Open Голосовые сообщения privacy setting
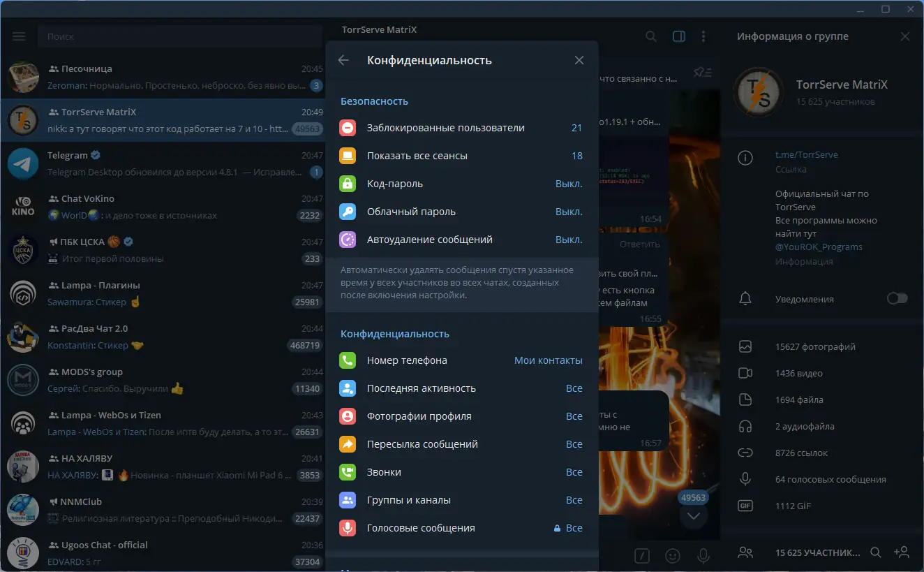Image resolution: width=924 pixels, height=572 pixels. (461, 528)
